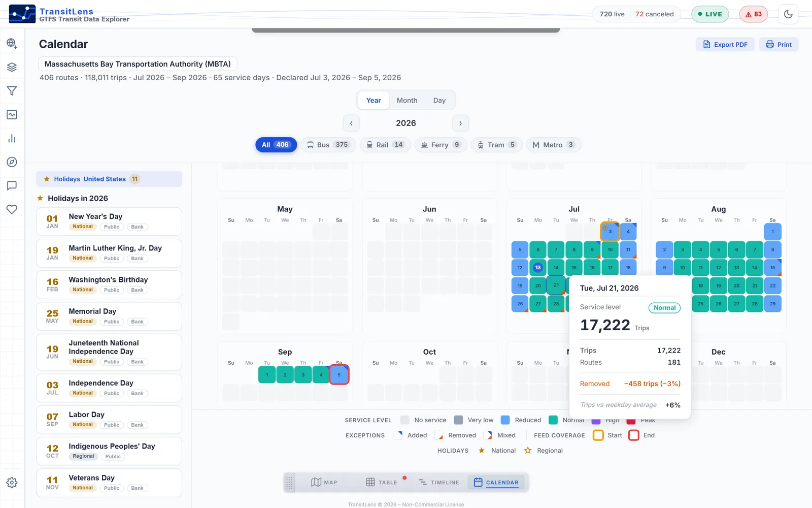
Task: Click the LIVE status button
Action: tap(710, 14)
